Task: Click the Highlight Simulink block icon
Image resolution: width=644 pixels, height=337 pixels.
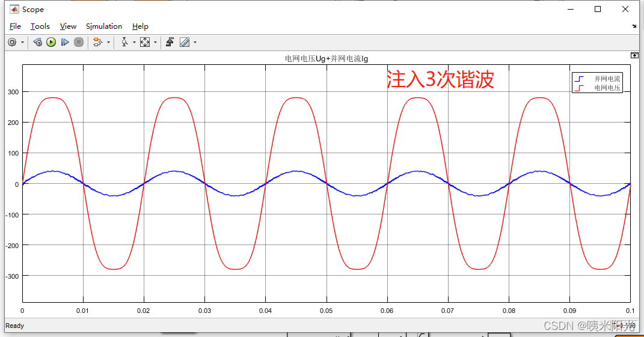Action: click(x=98, y=42)
